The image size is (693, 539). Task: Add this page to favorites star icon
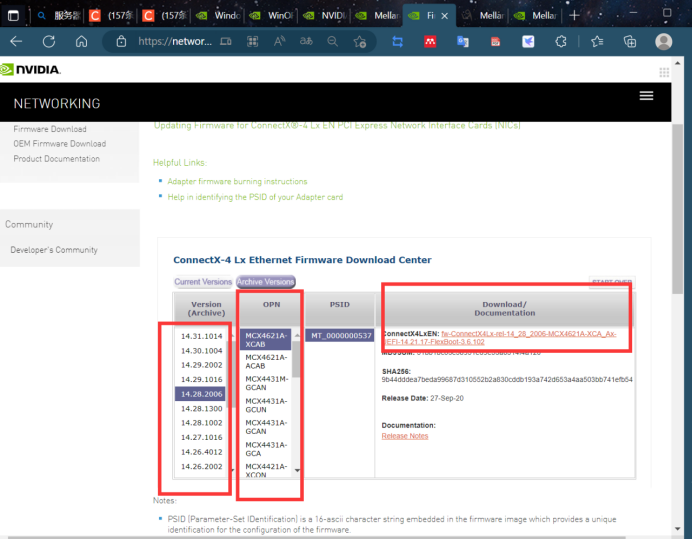360,42
